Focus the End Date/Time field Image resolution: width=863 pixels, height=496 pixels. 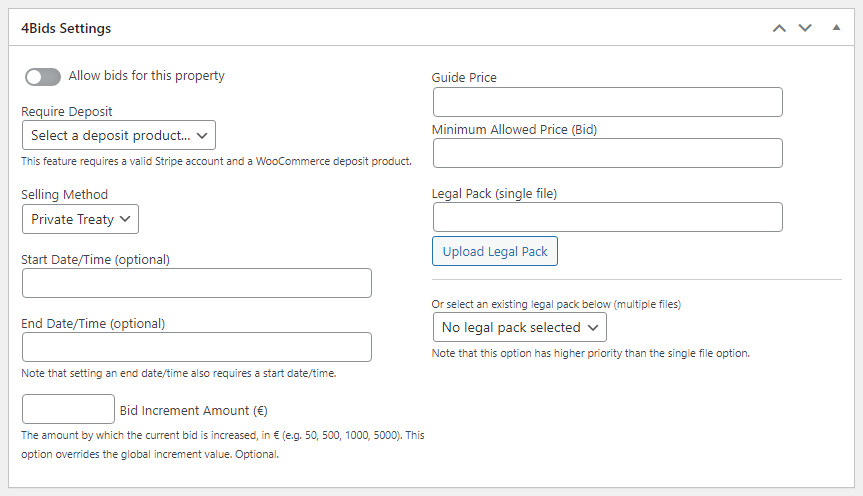[196, 347]
